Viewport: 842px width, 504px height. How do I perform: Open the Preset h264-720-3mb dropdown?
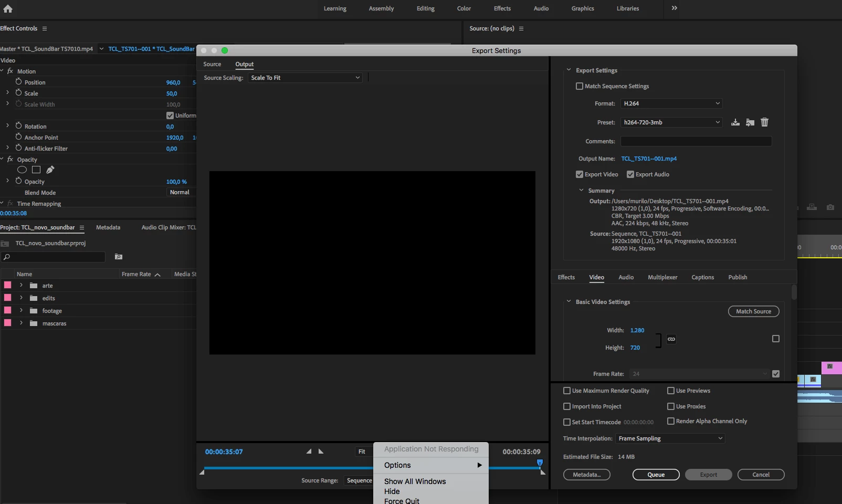(x=671, y=122)
